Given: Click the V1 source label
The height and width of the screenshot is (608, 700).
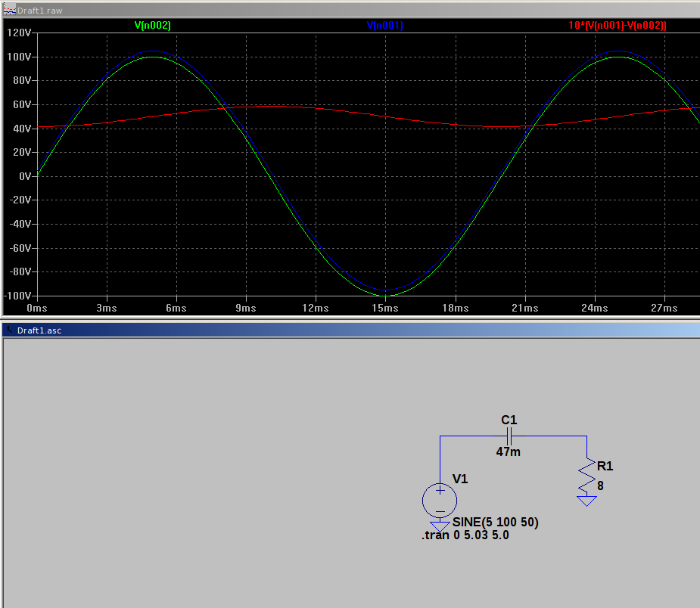Looking at the screenshot, I should pyautogui.click(x=460, y=479).
